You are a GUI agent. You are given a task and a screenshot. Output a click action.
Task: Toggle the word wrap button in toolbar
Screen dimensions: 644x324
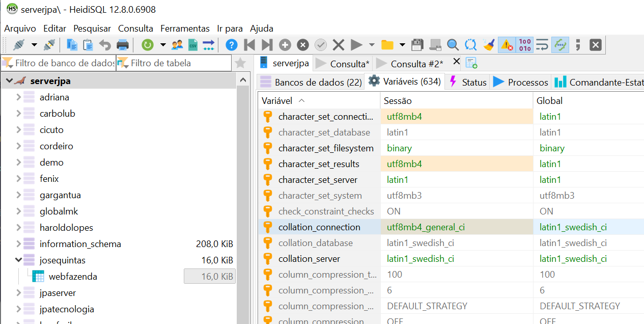(543, 45)
